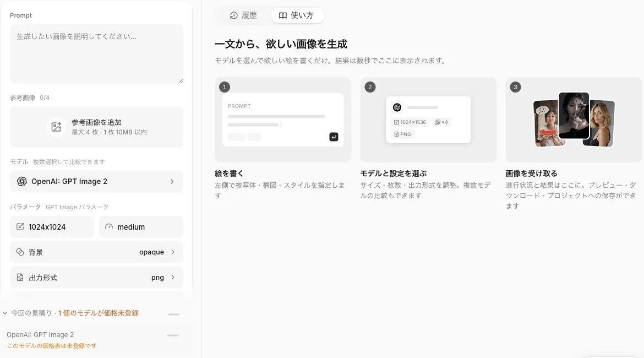Click the resize icon next to 1024x1024

click(x=20, y=226)
